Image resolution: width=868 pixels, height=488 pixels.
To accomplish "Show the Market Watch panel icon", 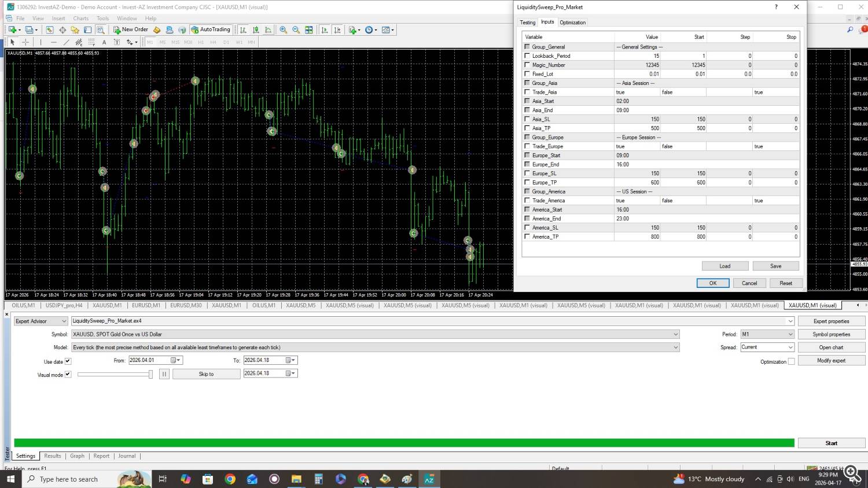I will point(50,29).
